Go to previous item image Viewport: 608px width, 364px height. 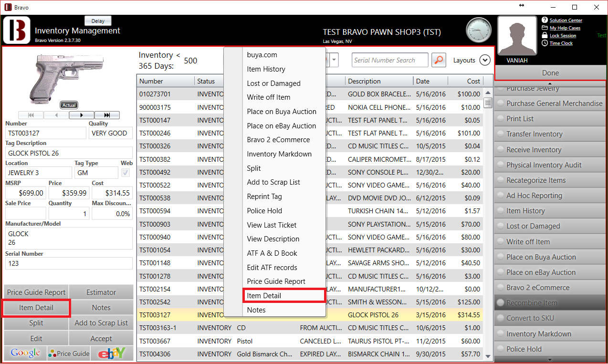56,115
